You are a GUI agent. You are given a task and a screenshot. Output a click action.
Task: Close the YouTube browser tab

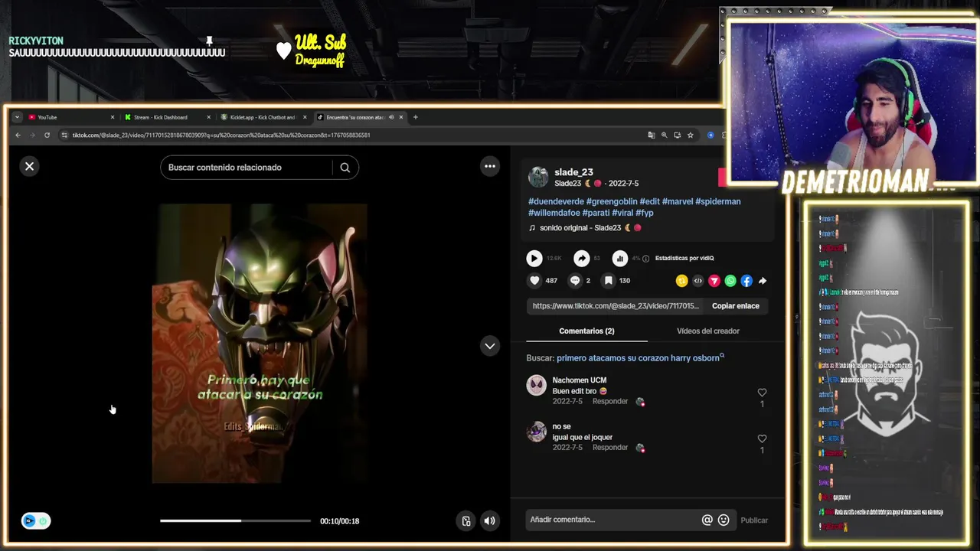113,117
